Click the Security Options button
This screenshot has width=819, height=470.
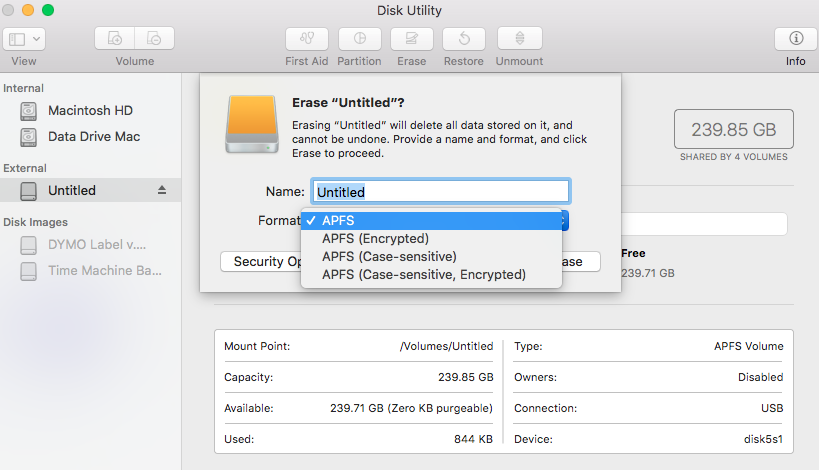click(x=261, y=262)
